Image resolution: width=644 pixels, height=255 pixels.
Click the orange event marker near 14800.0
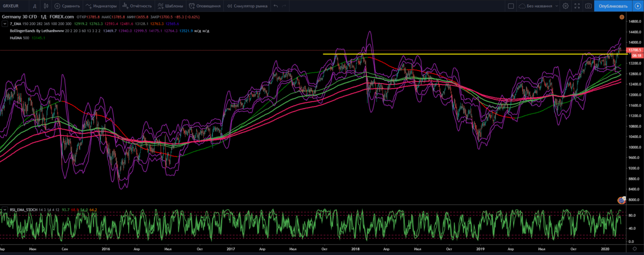[622, 17]
